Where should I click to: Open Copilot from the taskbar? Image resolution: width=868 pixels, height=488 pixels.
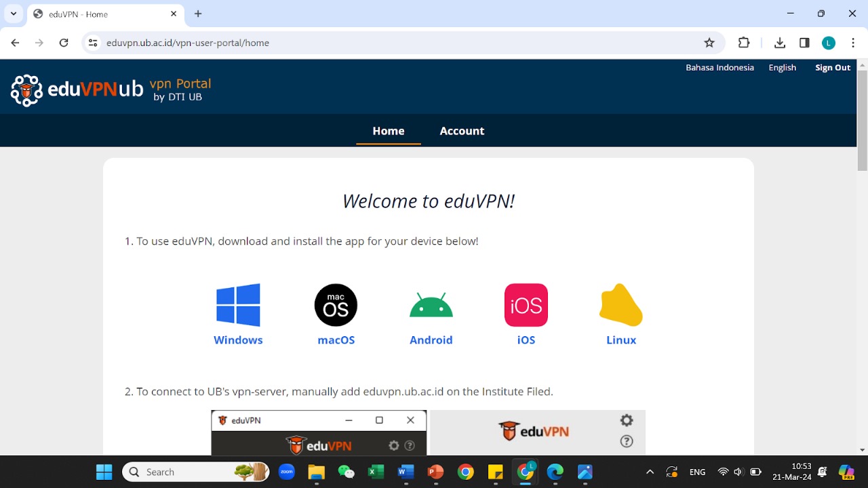[846, 472]
